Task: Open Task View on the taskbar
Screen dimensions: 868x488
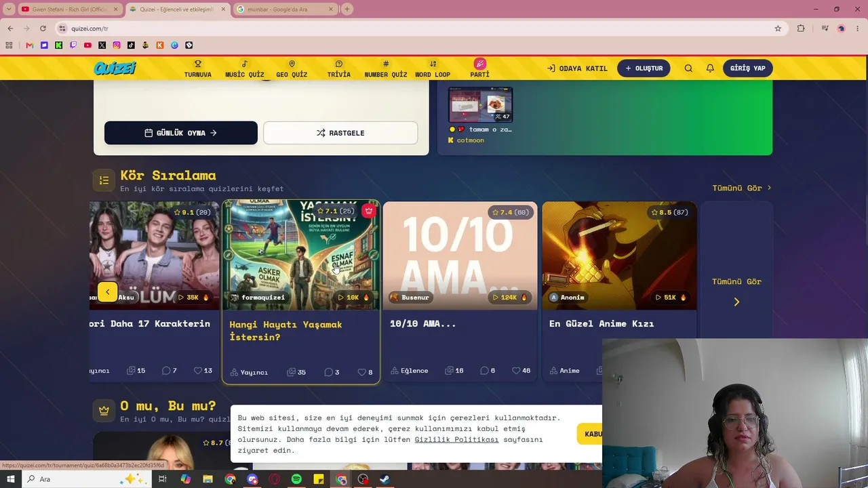Action: tap(163, 479)
